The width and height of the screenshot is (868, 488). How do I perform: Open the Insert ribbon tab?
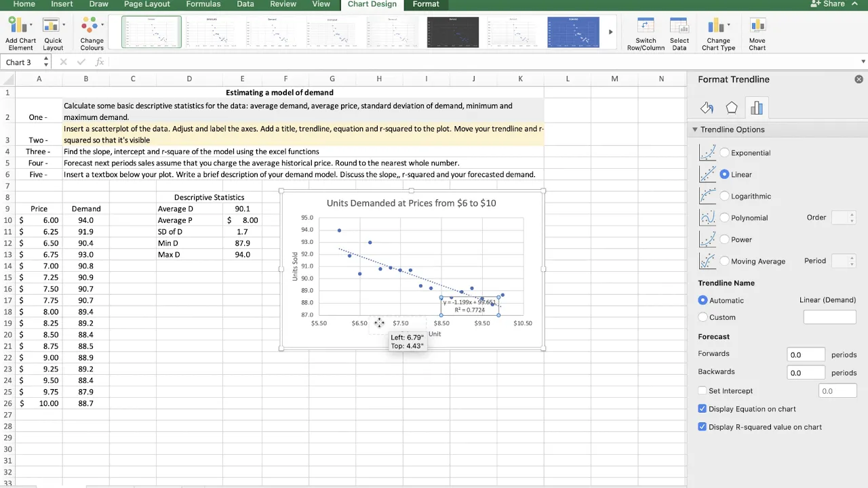tap(62, 4)
